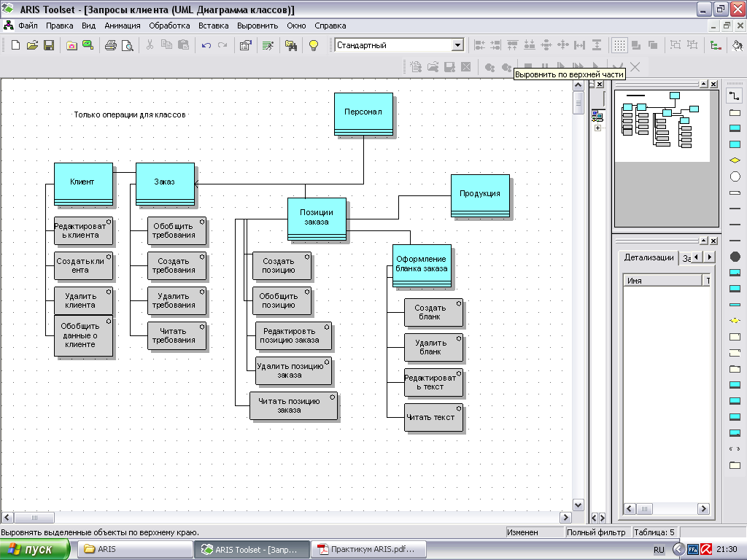The image size is (747, 560).
Task: Open the Вставка menu
Action: point(214,26)
